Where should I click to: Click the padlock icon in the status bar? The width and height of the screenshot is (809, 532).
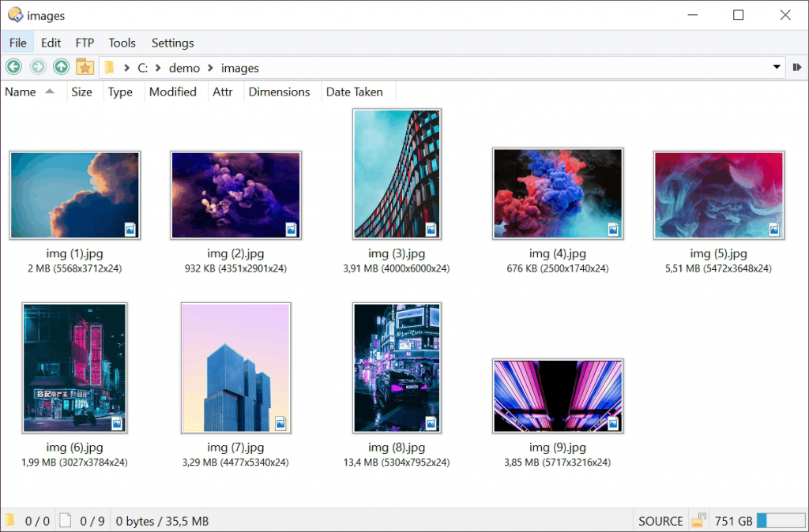click(698, 521)
